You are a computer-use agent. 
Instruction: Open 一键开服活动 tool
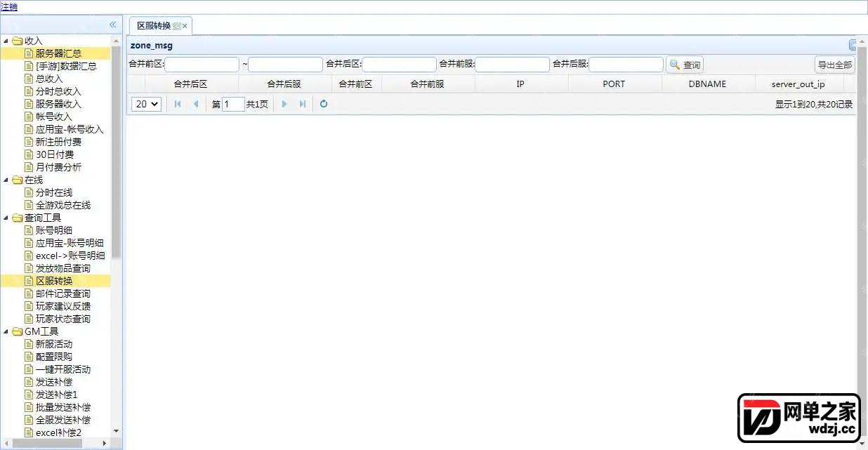[63, 369]
